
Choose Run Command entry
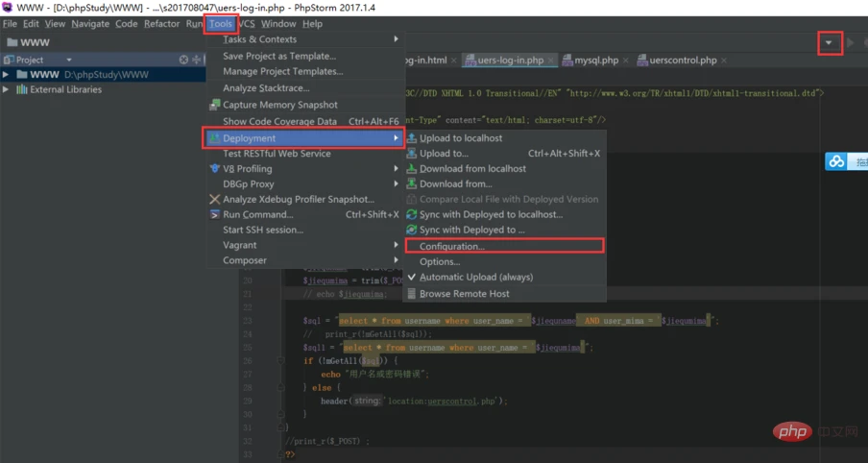(304, 214)
